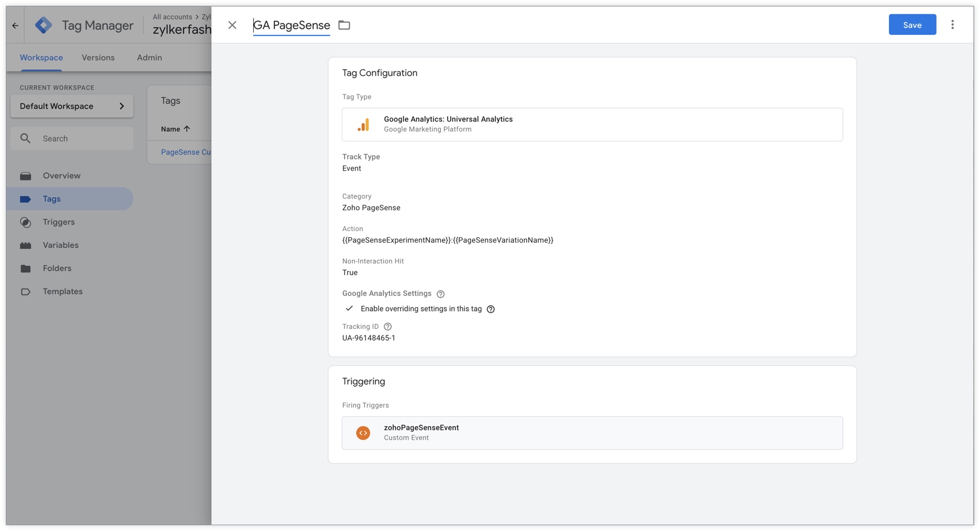Click the folder icon next to tag name
The image size is (980, 531).
click(x=344, y=25)
